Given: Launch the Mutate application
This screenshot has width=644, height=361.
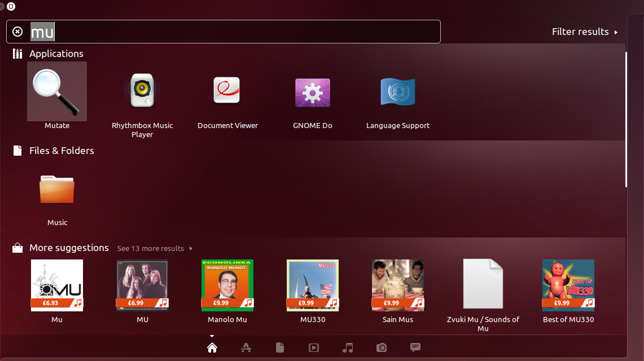Looking at the screenshot, I should (x=57, y=91).
